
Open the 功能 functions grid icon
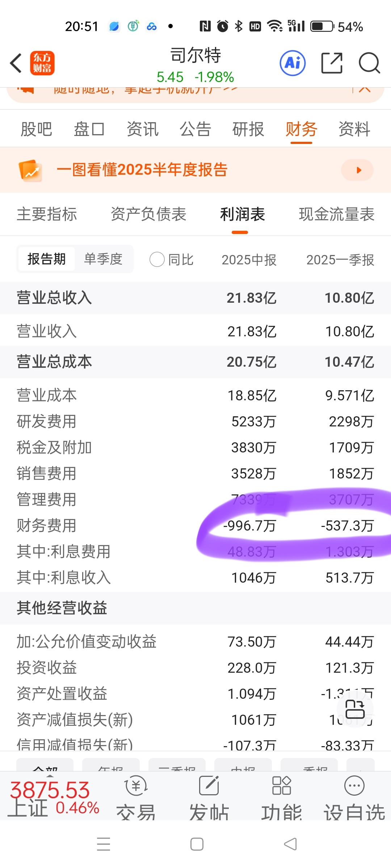point(282,786)
